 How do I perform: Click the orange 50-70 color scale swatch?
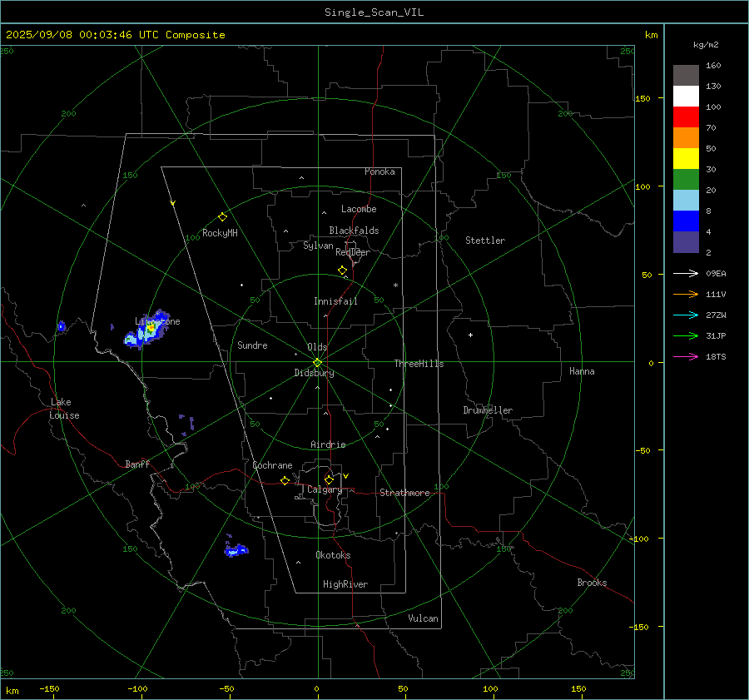[x=686, y=138]
